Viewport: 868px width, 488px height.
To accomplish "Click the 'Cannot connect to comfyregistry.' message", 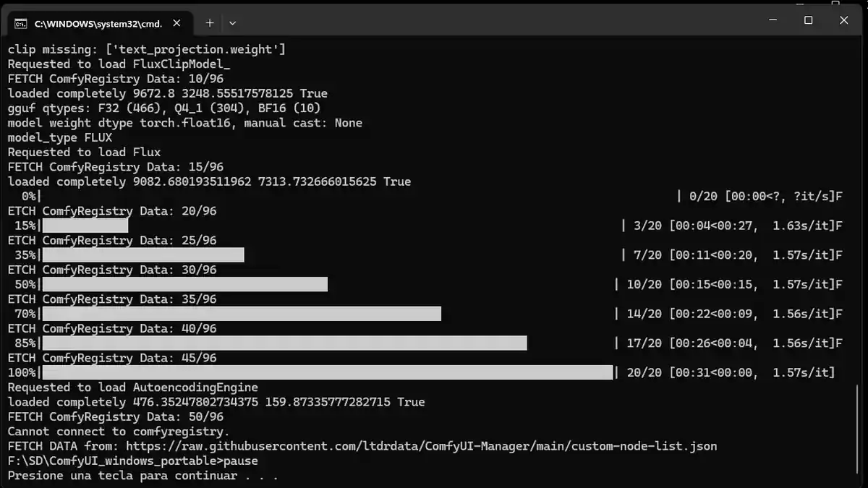I will click(119, 432).
